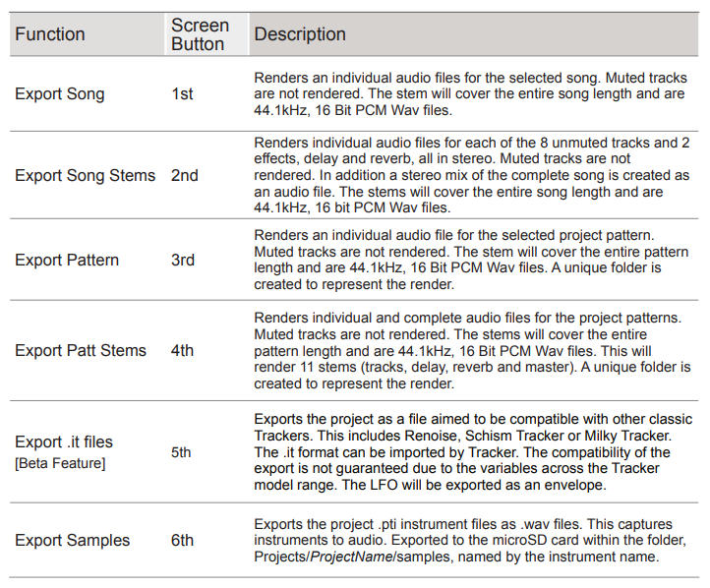Click the 6th screen button cell
This screenshot has height=588, width=710.
(182, 540)
